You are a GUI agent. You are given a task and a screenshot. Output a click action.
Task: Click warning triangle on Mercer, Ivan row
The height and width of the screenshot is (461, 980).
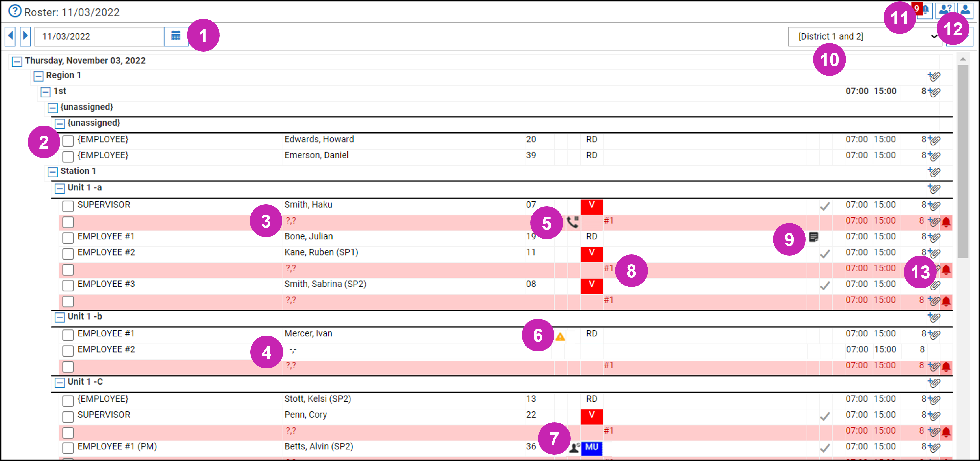point(560,336)
